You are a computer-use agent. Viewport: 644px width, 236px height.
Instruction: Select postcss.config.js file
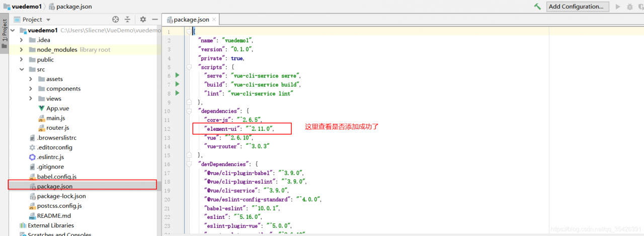59,206
